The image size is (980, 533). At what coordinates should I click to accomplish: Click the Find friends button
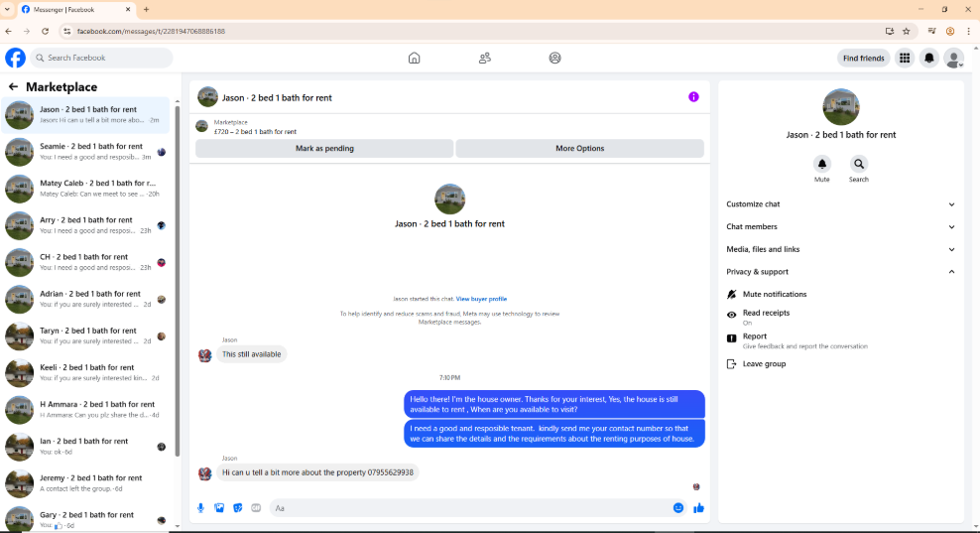tap(863, 59)
